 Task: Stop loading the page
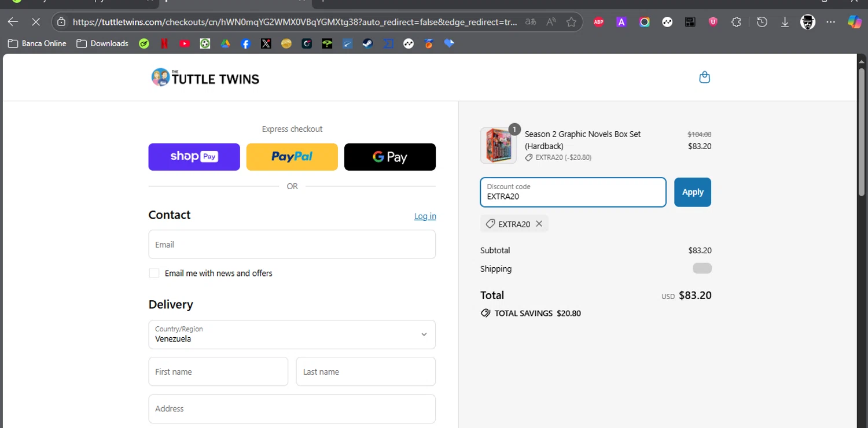point(35,22)
